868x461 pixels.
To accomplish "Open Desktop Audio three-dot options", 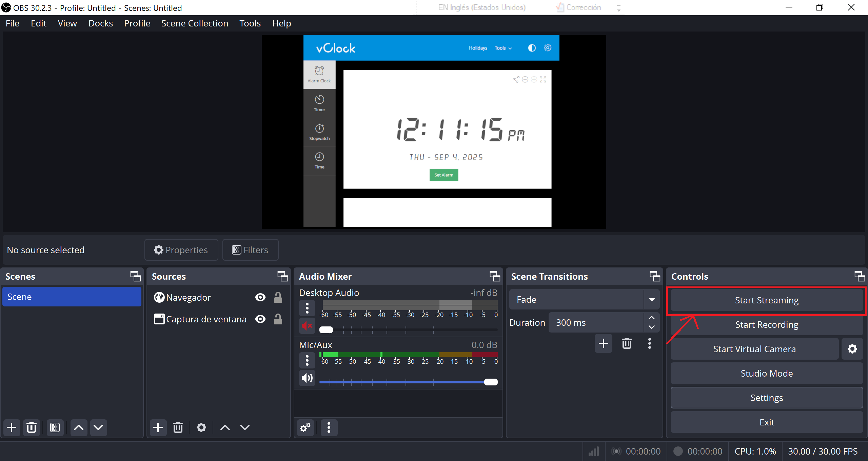I will click(x=307, y=308).
